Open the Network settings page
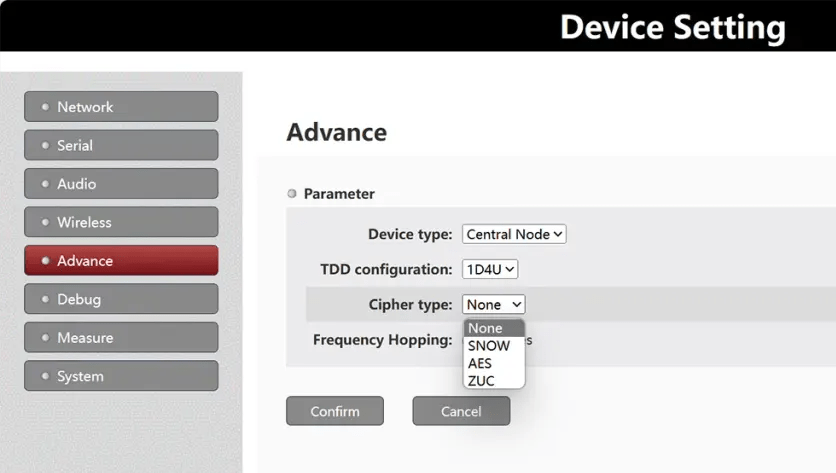836x473 pixels. [121, 107]
